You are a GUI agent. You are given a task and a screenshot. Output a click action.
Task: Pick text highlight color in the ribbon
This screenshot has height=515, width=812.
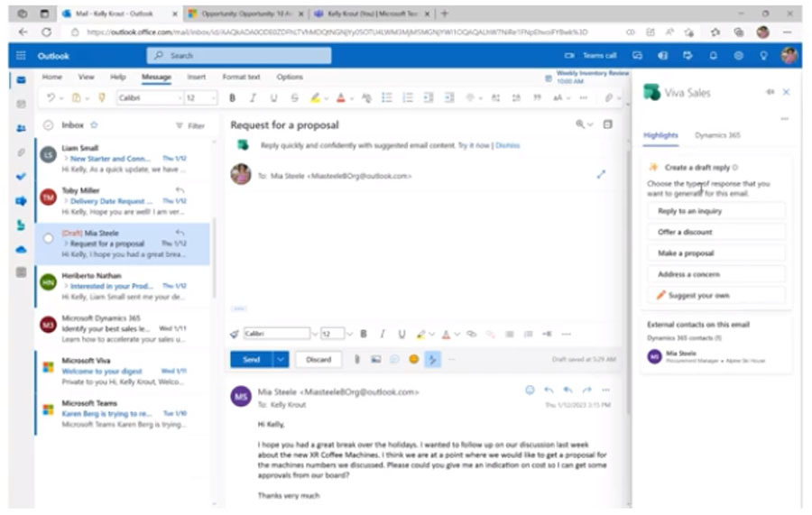(315, 97)
